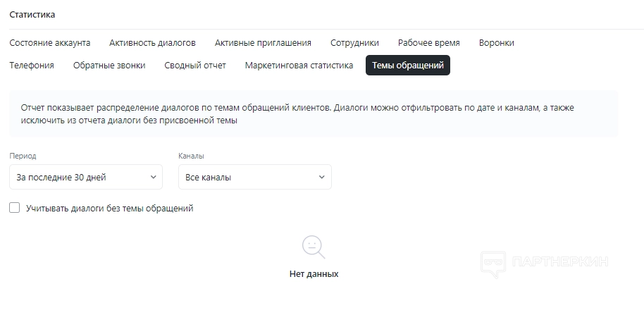Open the Активность диалогов tab

pos(152,42)
